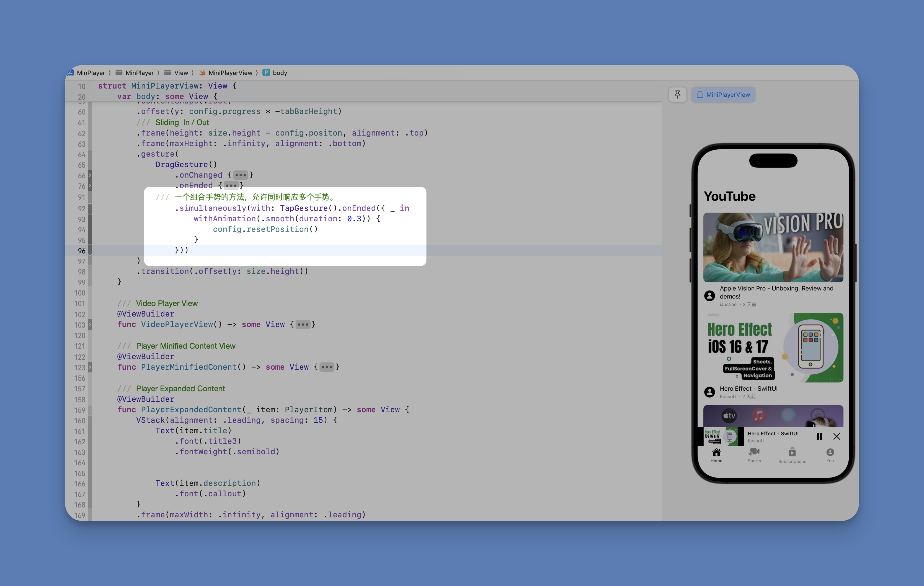Click mini player Kavsoft channel label
Screen dimensions: 924x586
click(755, 441)
